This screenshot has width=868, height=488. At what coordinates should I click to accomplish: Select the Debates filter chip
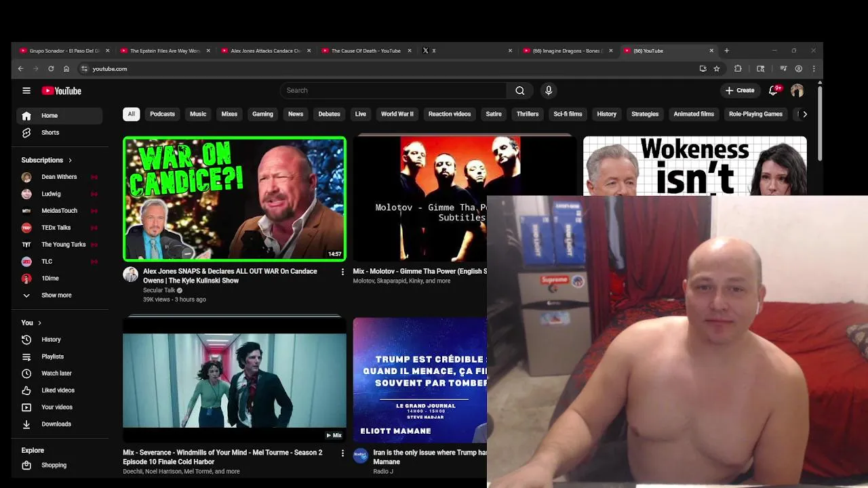[x=329, y=114]
